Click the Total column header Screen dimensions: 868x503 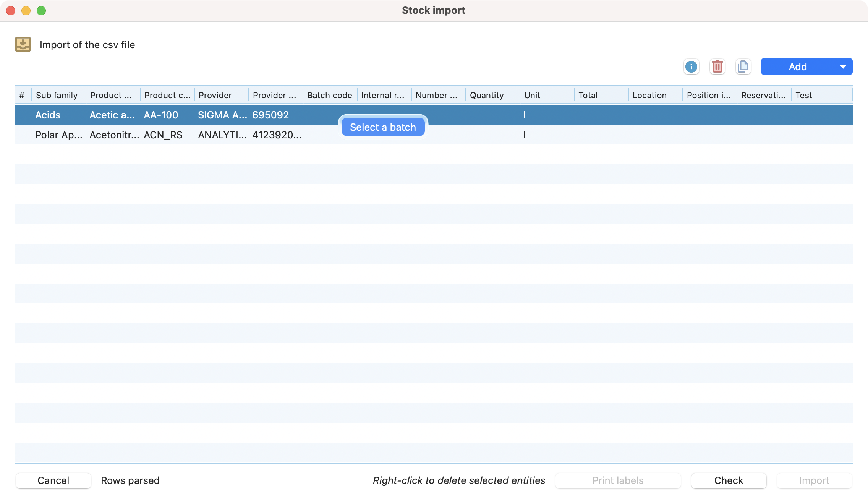tap(588, 95)
